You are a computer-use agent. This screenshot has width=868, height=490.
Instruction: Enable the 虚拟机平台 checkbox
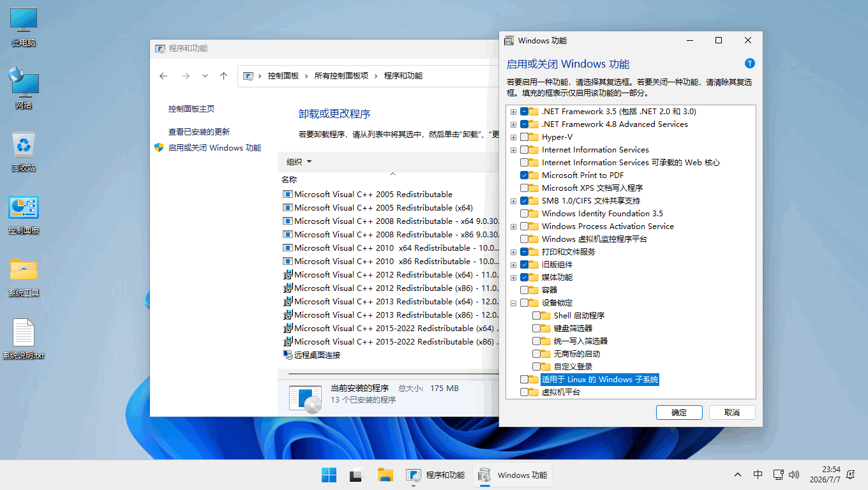[525, 392]
